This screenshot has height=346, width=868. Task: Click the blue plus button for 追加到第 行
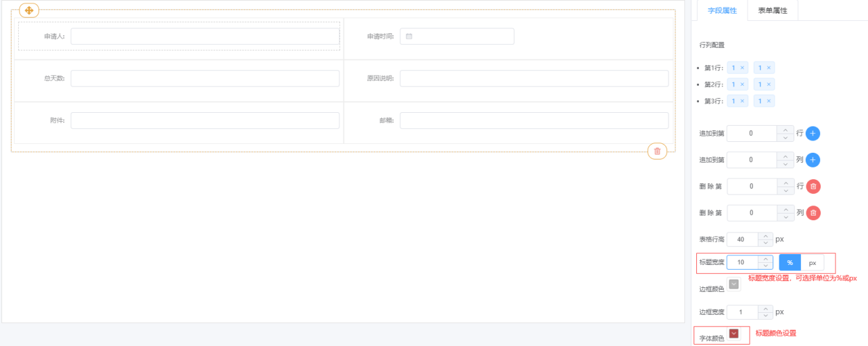pyautogui.click(x=813, y=133)
